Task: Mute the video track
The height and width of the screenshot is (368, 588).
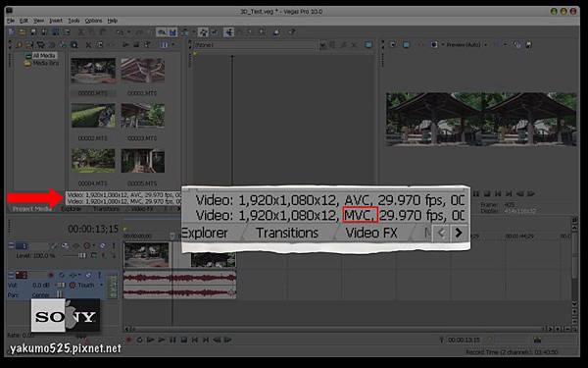Action: 102,246
